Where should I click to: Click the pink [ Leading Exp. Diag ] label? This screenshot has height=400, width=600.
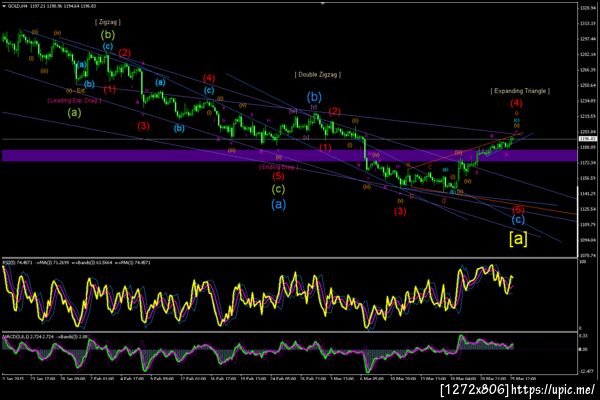pyautogui.click(x=75, y=101)
